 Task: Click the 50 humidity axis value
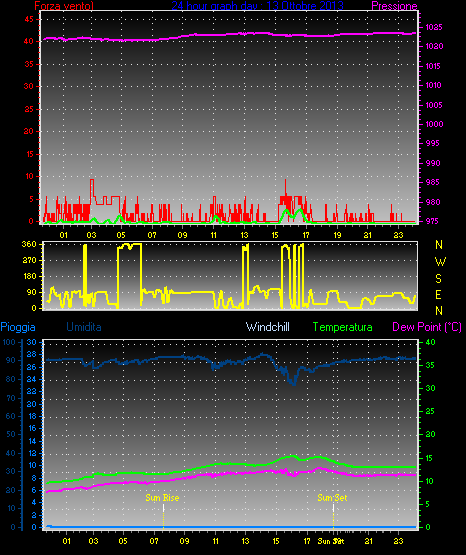coord(11,434)
